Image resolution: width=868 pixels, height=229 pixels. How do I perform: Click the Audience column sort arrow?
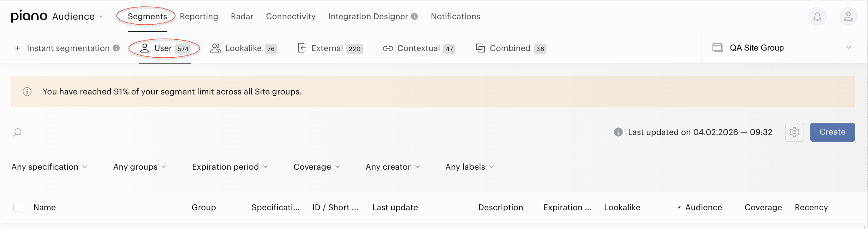pyautogui.click(x=679, y=208)
